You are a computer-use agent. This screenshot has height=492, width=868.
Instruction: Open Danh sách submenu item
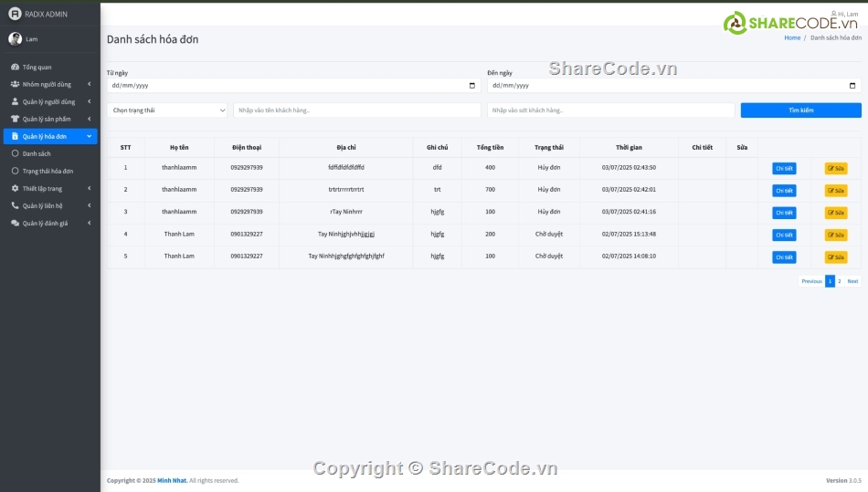pos(50,153)
